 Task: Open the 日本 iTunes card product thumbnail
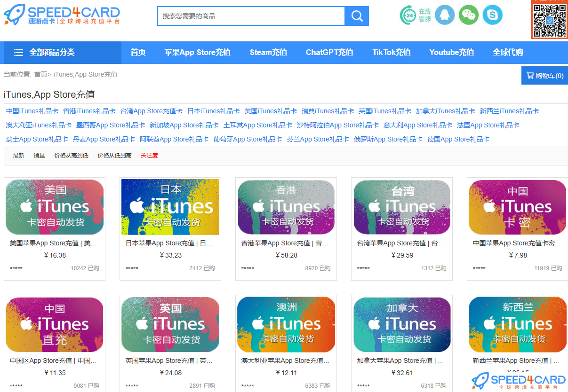pos(170,206)
